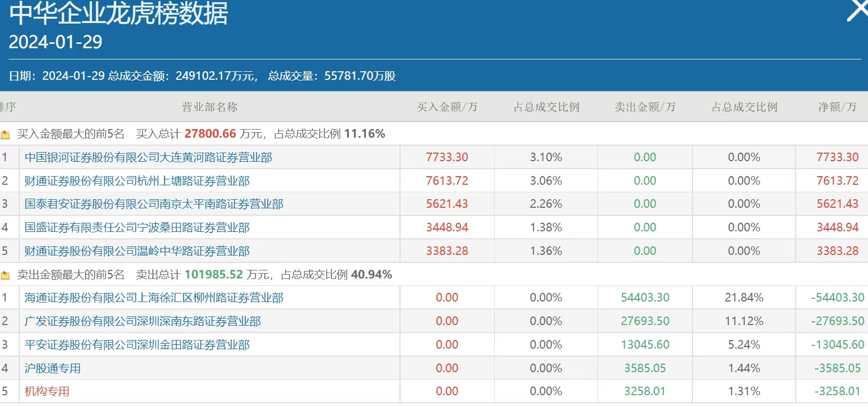Click the 1.36% ratio cell
Viewport: 868px width, 407px height.
click(x=546, y=251)
